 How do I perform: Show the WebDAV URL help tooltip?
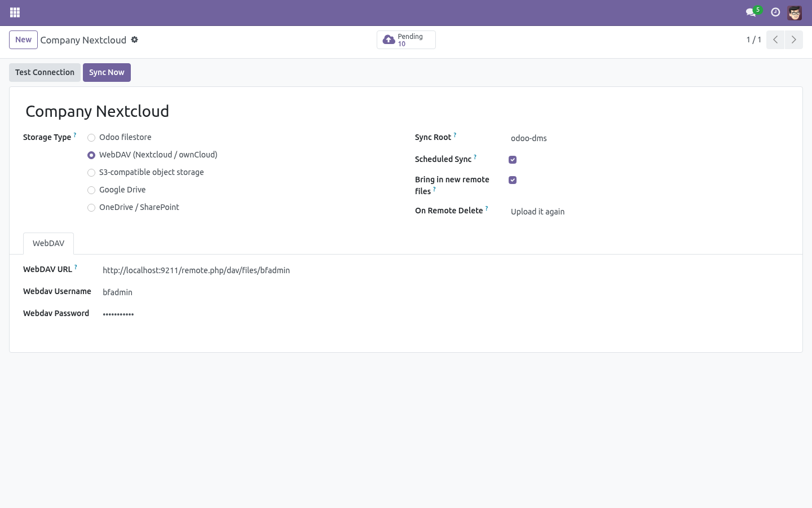[76, 267]
